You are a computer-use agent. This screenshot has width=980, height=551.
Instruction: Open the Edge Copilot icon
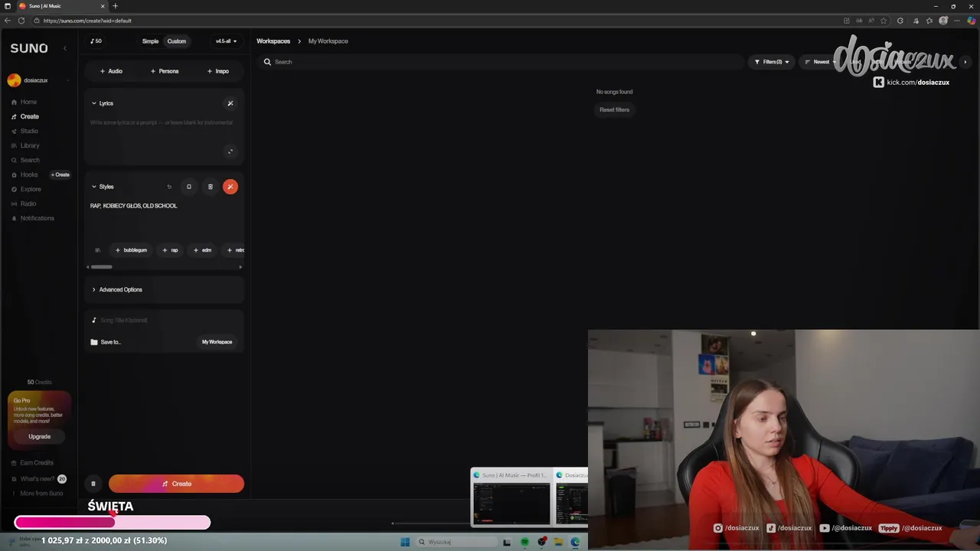[x=972, y=21]
